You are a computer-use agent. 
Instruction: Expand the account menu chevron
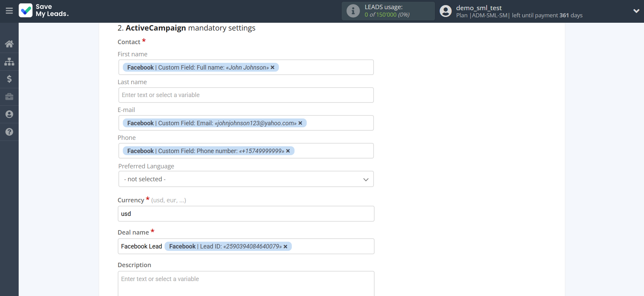click(x=636, y=11)
